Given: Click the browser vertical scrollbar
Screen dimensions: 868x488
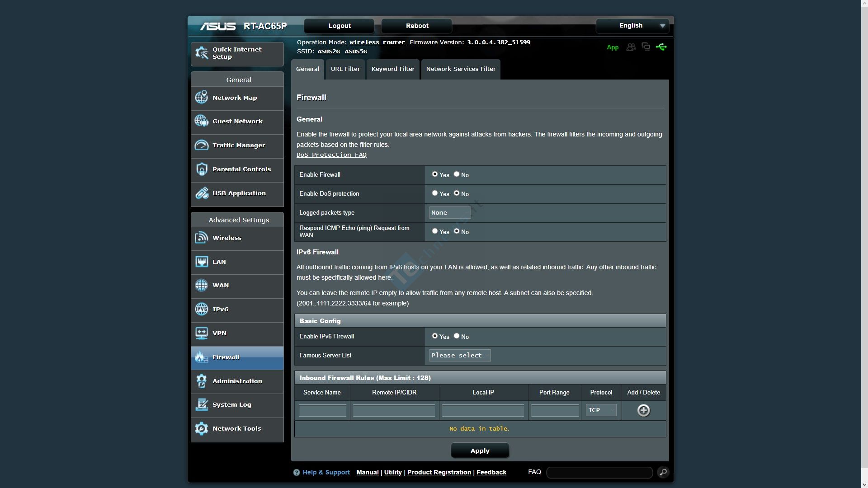Looking at the screenshot, I should (864, 244).
